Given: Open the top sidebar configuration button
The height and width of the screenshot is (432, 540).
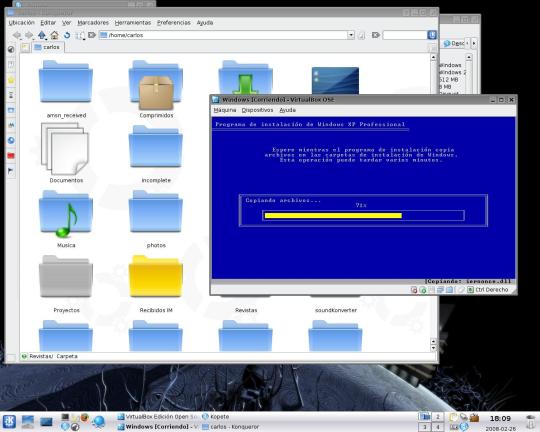Looking at the screenshot, I should pyautogui.click(x=11, y=49).
